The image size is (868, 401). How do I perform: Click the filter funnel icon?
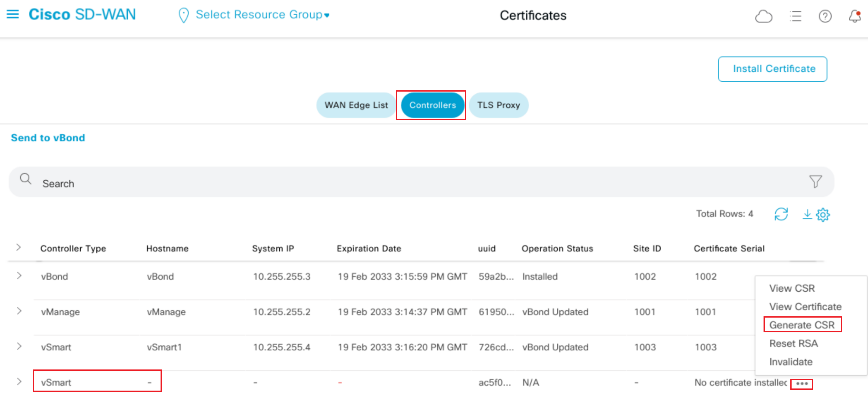(x=815, y=181)
